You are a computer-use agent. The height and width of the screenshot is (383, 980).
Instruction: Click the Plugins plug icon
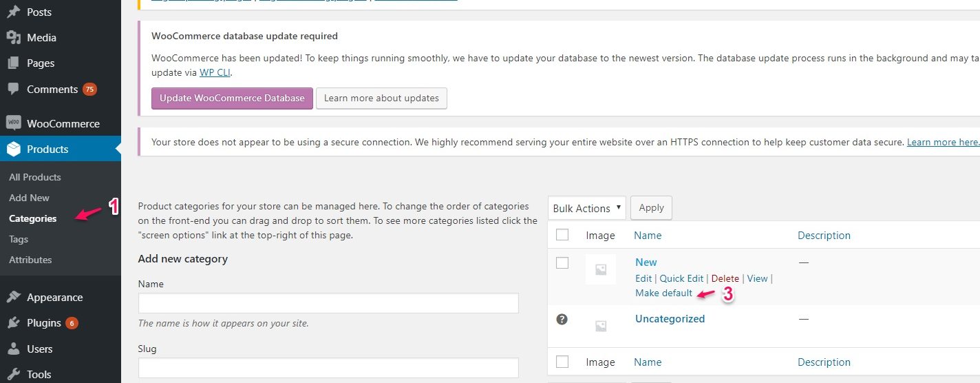[13, 322]
